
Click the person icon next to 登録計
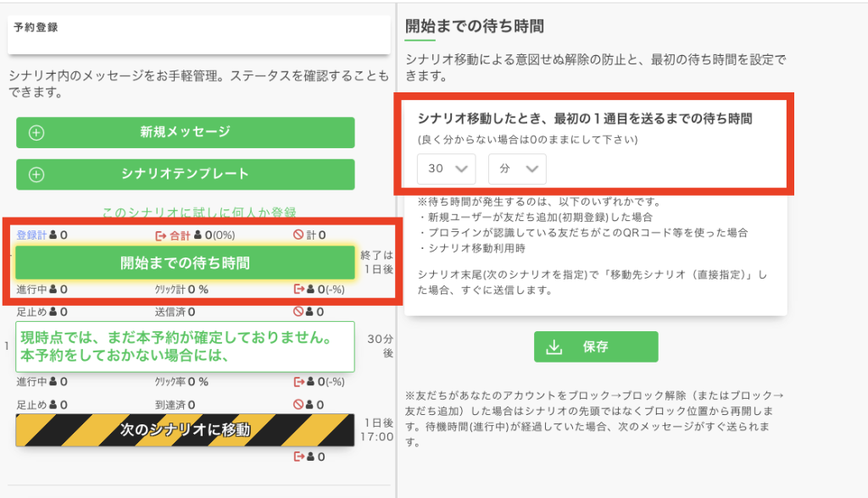(53, 235)
